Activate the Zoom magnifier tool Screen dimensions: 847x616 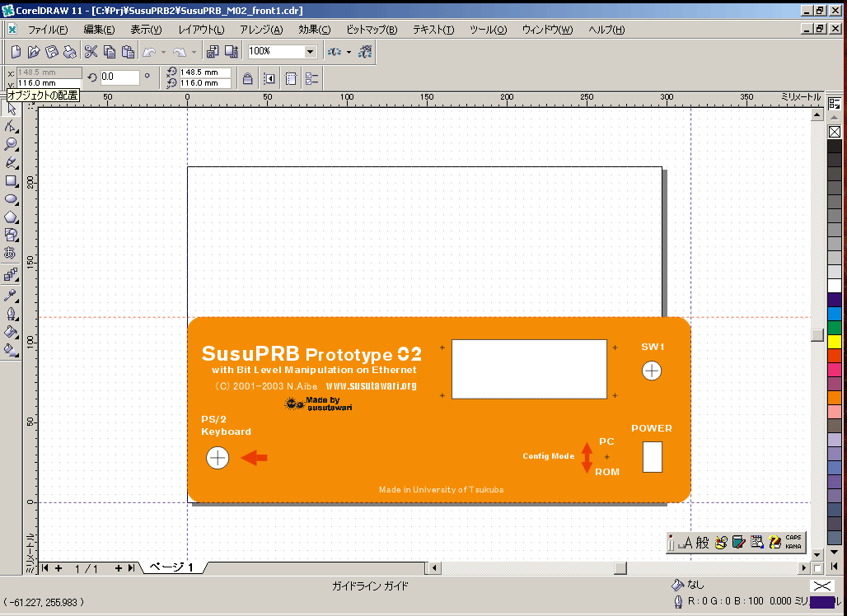(x=11, y=145)
